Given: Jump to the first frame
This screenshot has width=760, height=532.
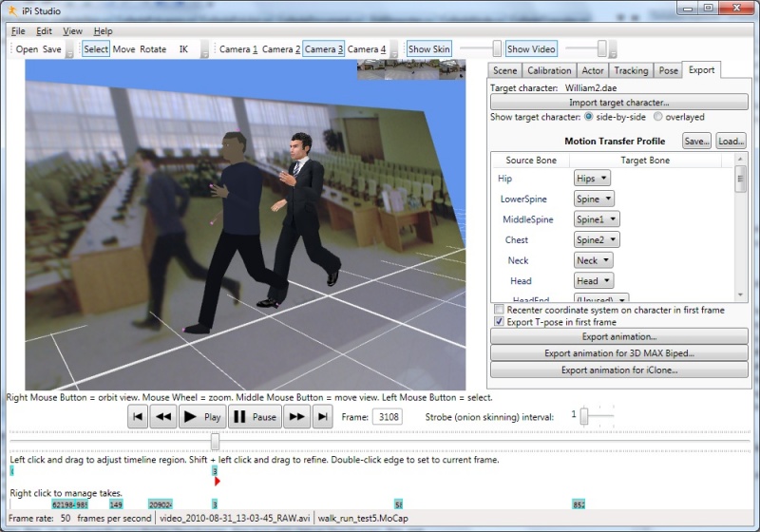Looking at the screenshot, I should [x=138, y=417].
